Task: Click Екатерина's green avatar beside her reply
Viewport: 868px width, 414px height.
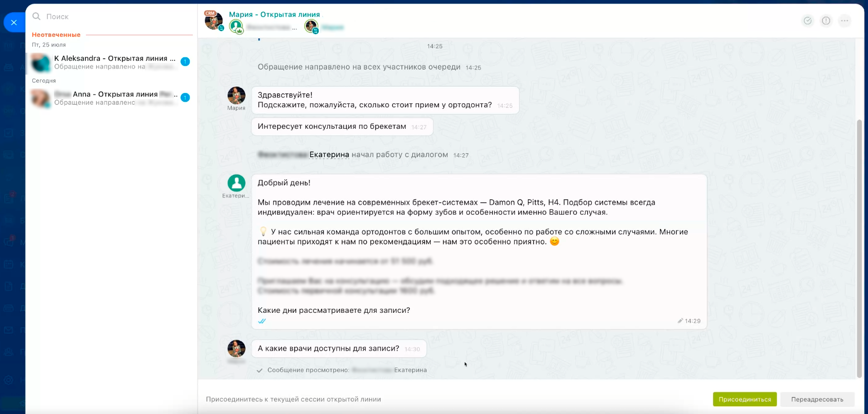Action: pyautogui.click(x=236, y=183)
